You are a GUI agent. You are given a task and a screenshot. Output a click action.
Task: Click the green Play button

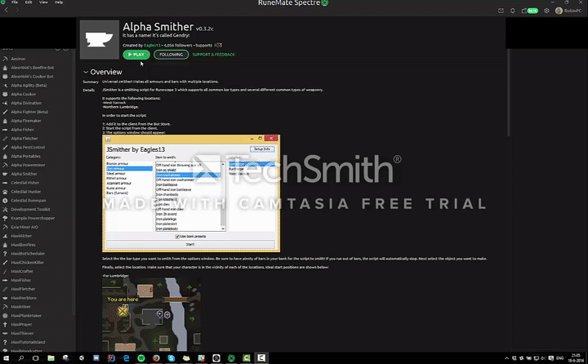[136, 55]
